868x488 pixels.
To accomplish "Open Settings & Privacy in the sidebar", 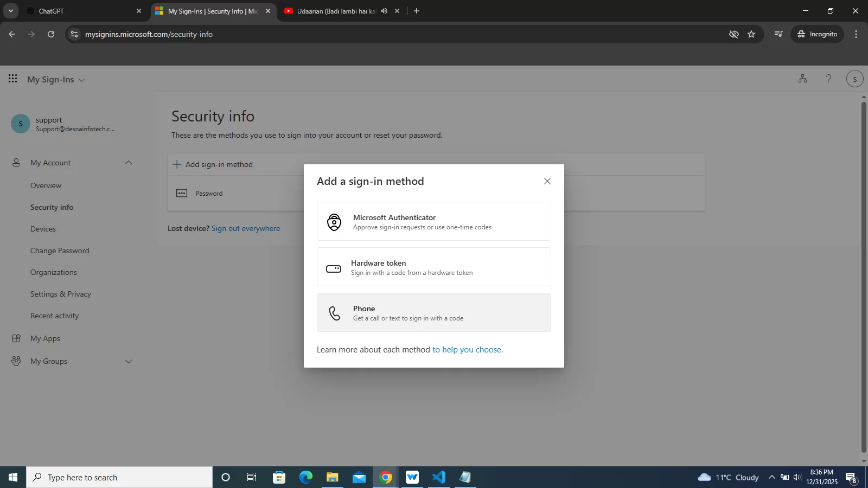I will (x=61, y=294).
